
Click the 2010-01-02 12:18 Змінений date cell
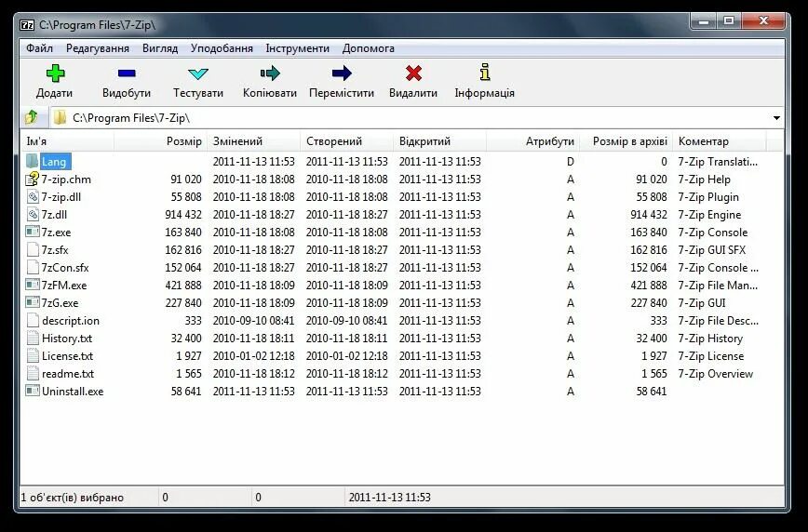[253, 356]
